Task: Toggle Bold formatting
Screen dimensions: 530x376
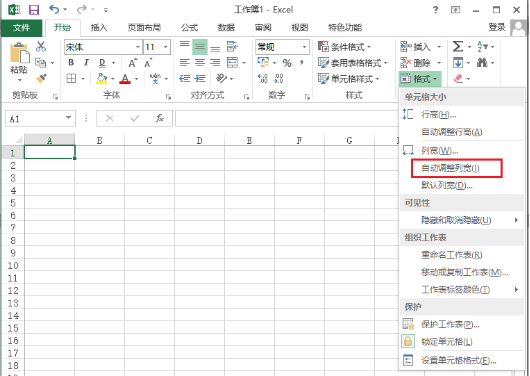Action: point(71,63)
